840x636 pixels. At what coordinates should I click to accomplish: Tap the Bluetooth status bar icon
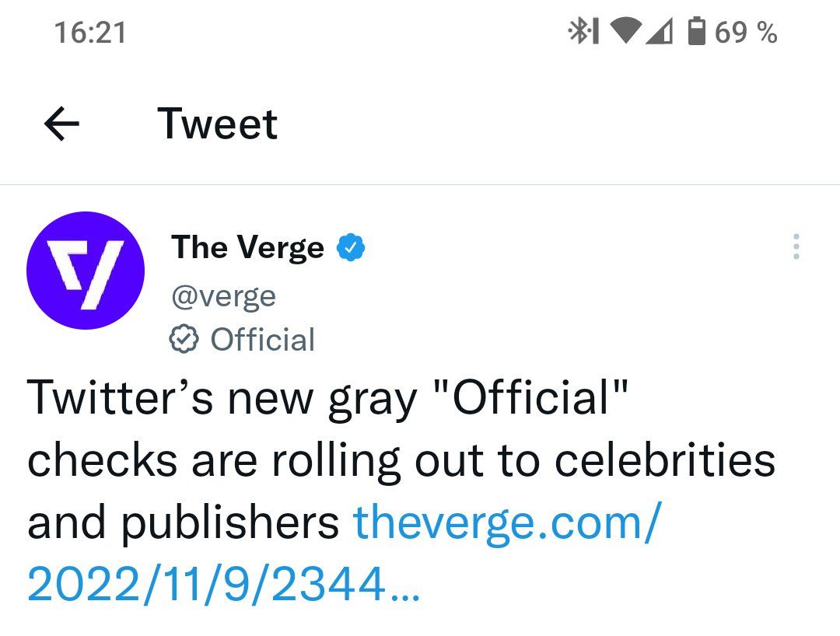583,31
